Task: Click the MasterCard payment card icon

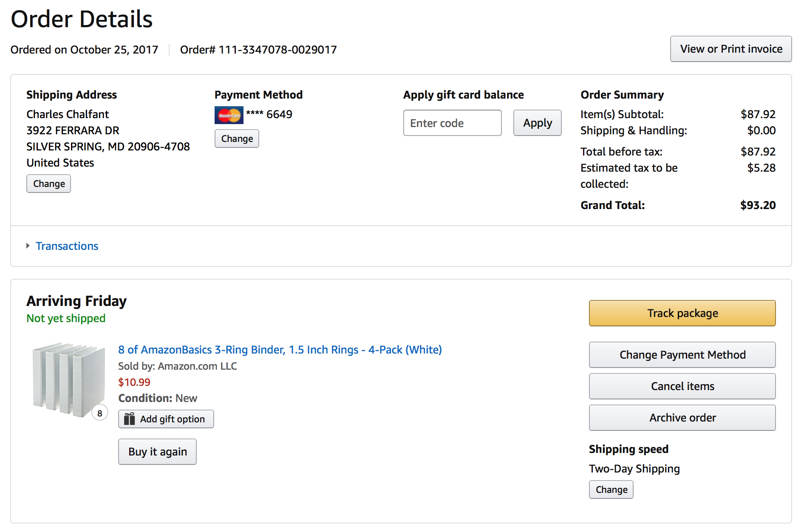Action: coord(229,115)
